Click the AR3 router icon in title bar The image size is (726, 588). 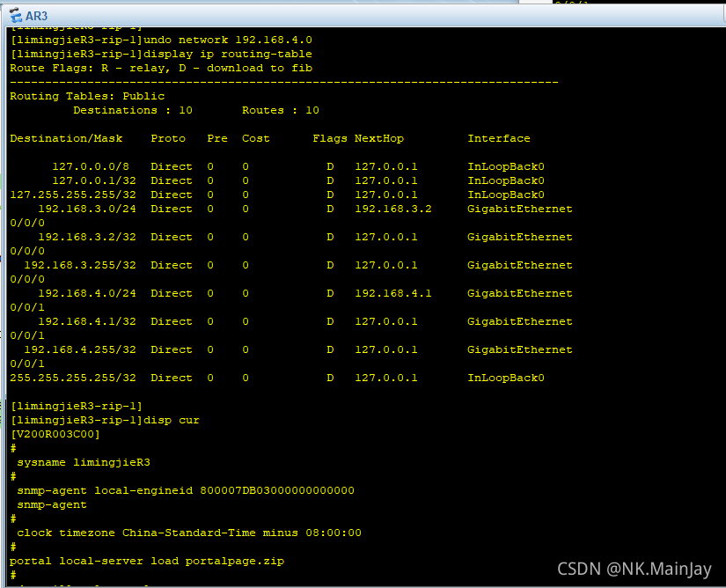[16, 15]
